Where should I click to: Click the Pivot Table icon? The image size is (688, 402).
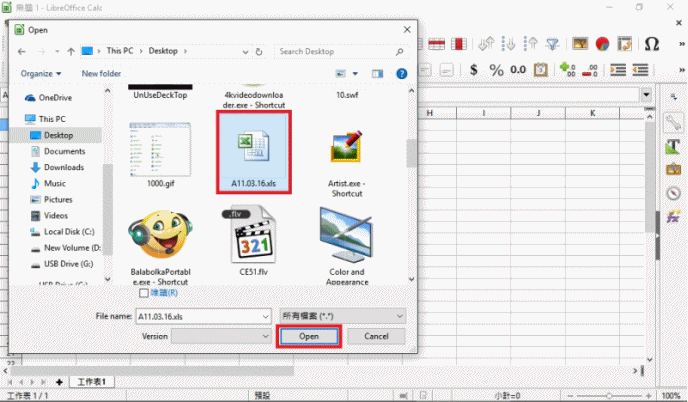pyautogui.click(x=624, y=44)
